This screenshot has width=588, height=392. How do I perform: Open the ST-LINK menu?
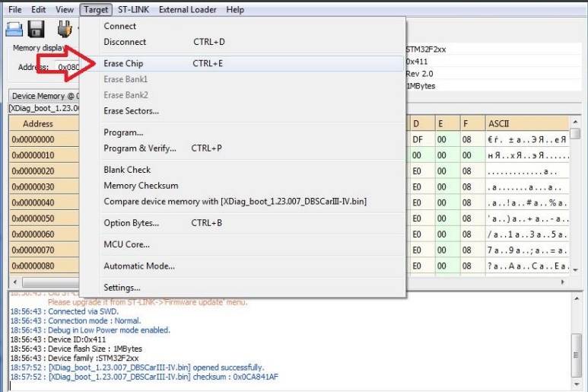(133, 9)
